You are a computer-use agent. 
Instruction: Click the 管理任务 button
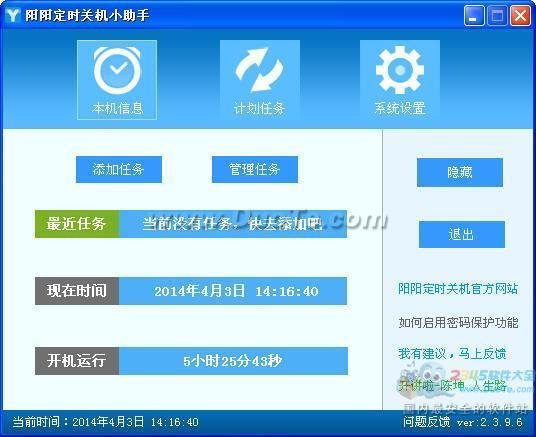click(x=255, y=169)
